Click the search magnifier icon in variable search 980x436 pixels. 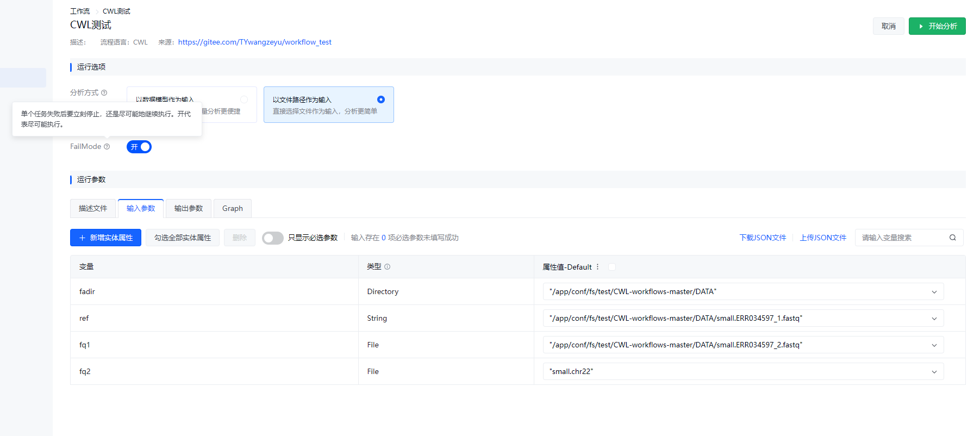pos(953,238)
